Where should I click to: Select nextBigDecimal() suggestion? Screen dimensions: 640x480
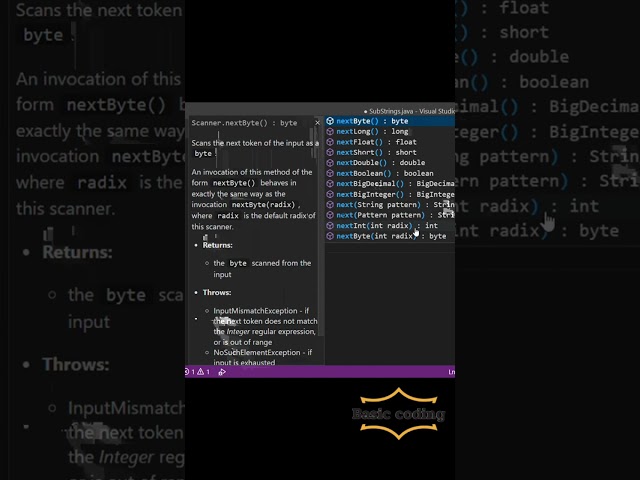tap(390, 184)
